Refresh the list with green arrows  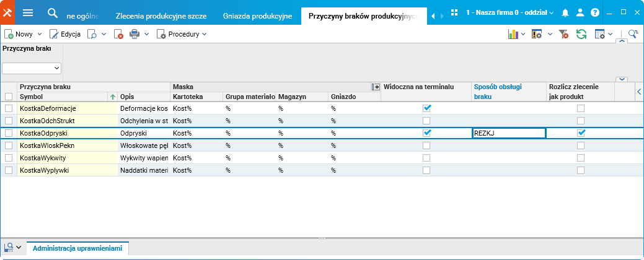(581, 35)
